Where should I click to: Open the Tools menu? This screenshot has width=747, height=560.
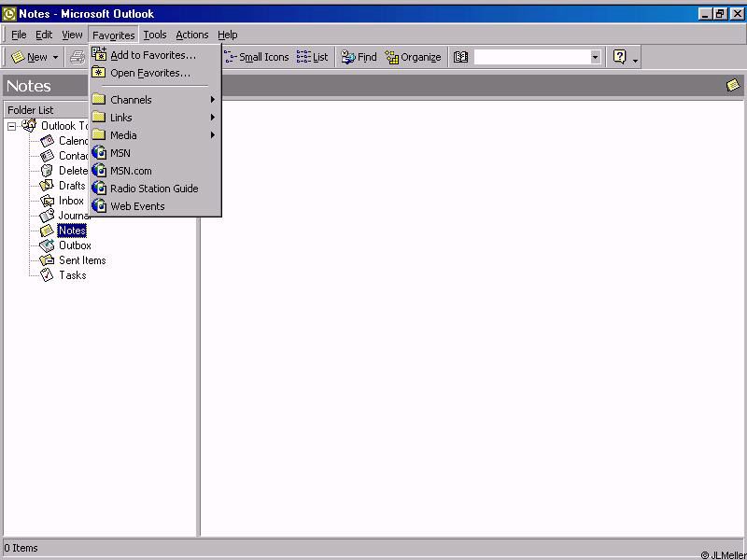pyautogui.click(x=155, y=35)
